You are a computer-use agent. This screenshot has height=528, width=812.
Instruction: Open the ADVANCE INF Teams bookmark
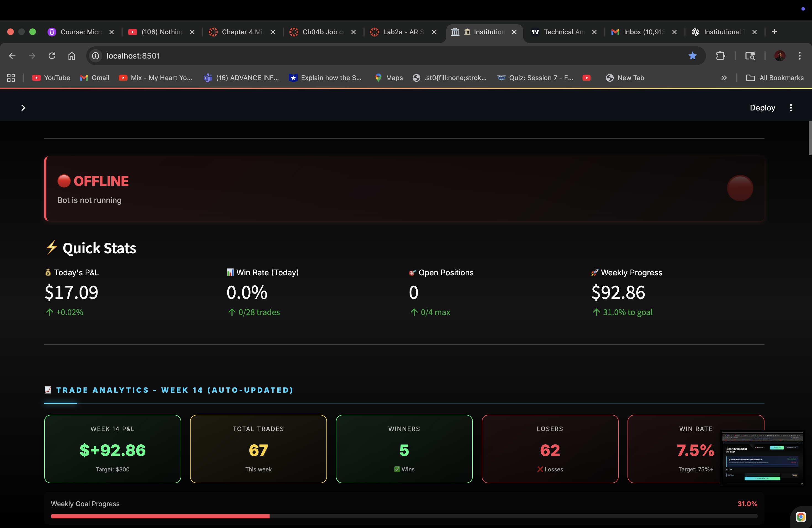(x=241, y=78)
